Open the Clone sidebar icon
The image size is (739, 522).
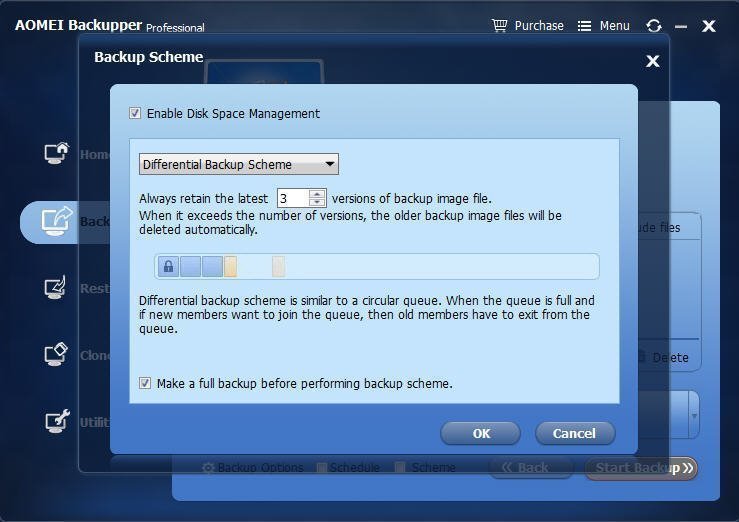pyautogui.click(x=56, y=354)
